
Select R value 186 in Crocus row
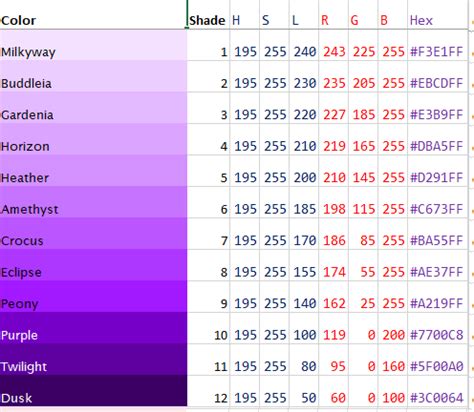[333, 233]
